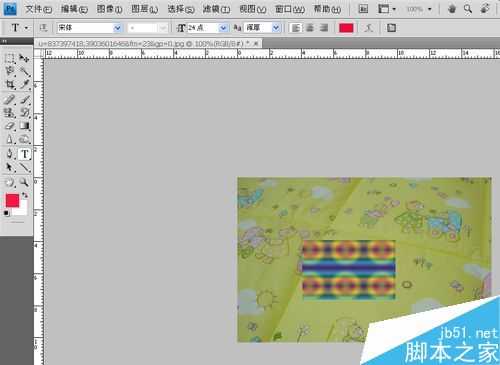Reset default foreground and background colors
500x365 pixels.
point(6,213)
